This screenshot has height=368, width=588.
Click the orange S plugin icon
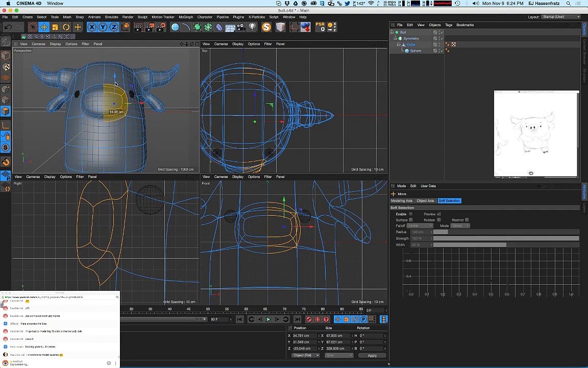click(266, 27)
